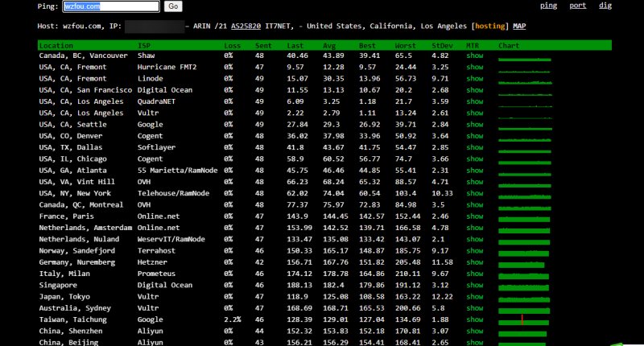Select ISP text Terrahost
Viewport: 644px width, 346px height.
point(156,251)
